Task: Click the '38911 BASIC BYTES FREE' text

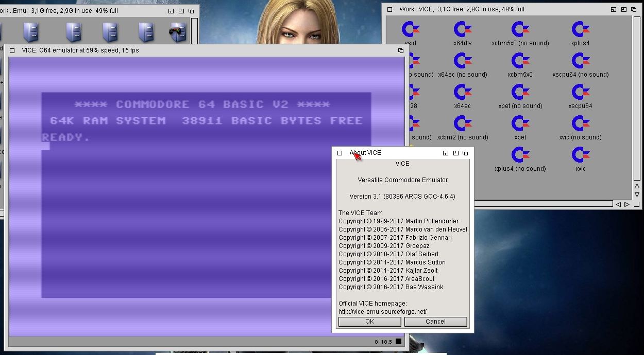Action: (272, 121)
